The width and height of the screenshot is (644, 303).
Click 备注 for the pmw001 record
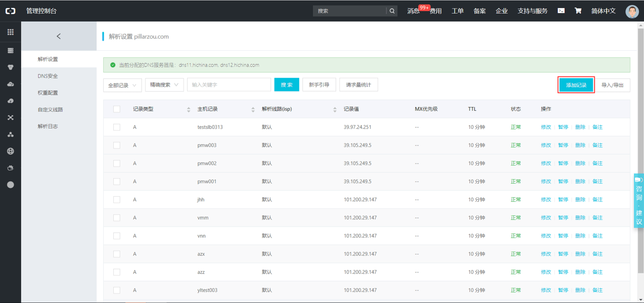pyautogui.click(x=597, y=182)
